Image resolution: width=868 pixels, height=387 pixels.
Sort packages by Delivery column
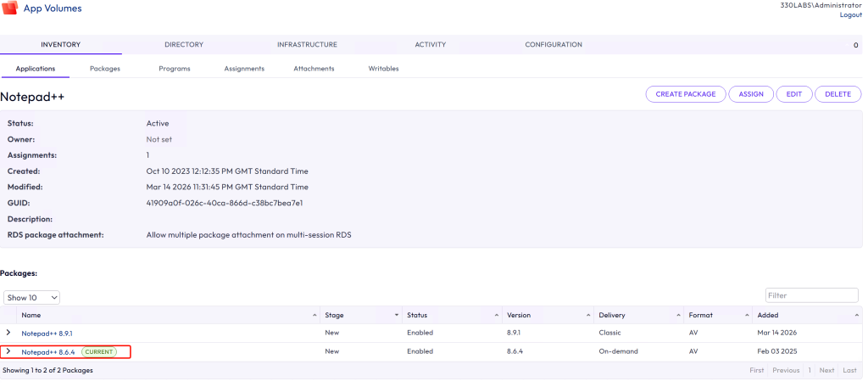[639, 315]
